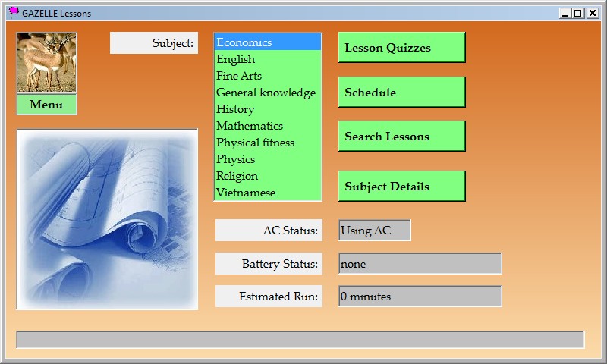
Task: Minimize the GAZELLE Lessons window
Action: [565, 13]
